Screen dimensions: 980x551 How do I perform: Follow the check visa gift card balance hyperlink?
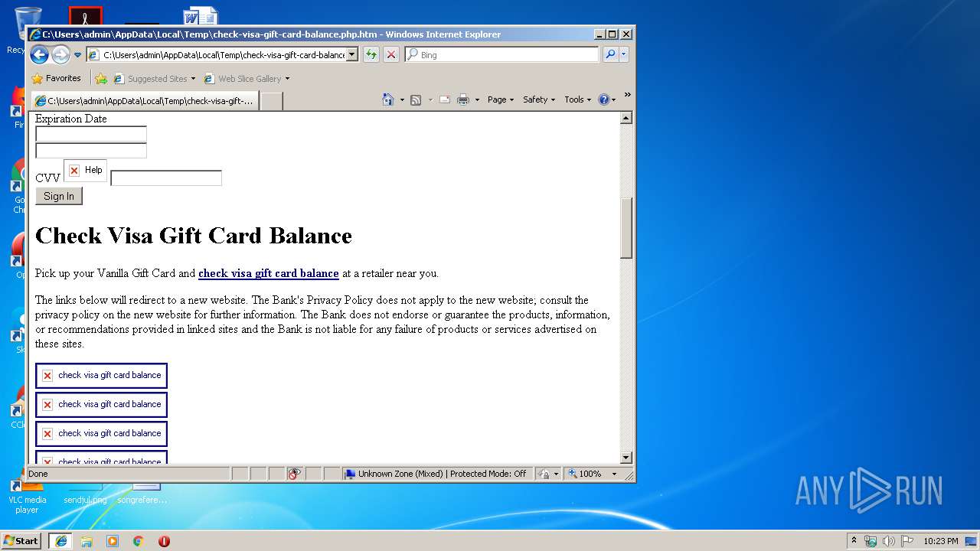coord(269,273)
